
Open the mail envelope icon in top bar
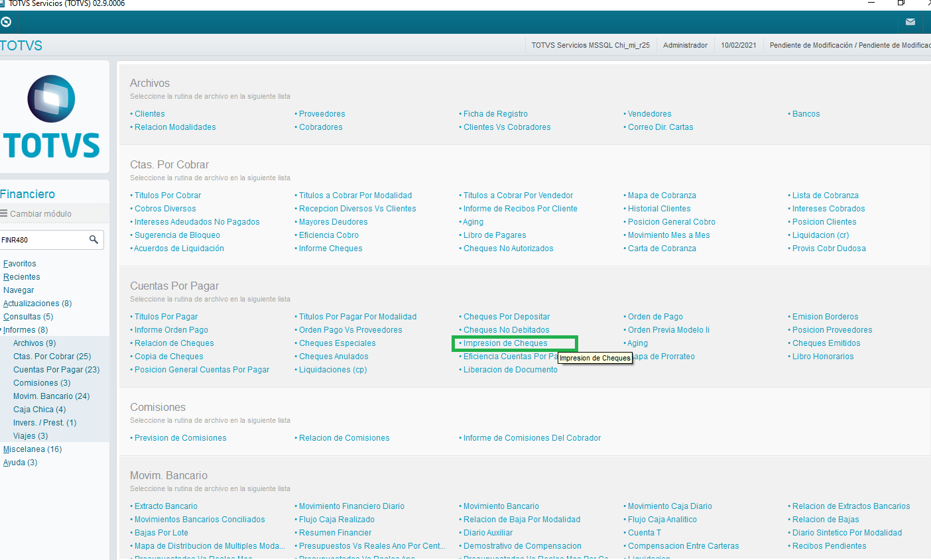click(x=910, y=22)
